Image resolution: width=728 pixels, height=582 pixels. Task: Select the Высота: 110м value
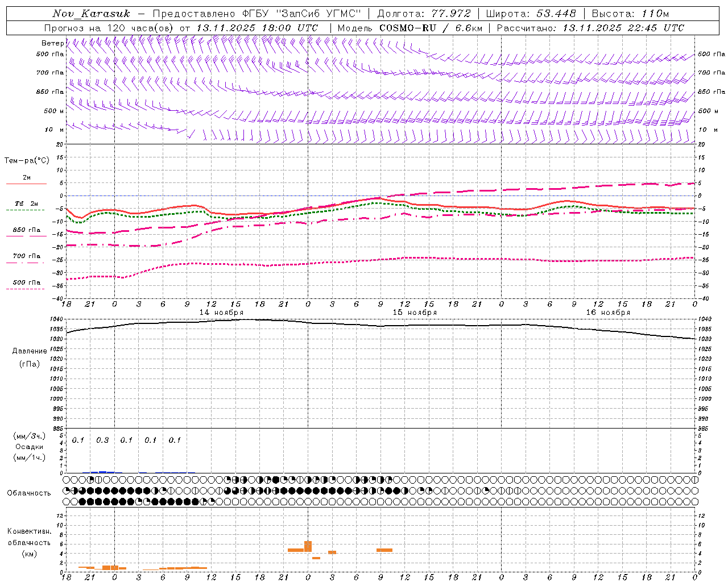pos(630,14)
